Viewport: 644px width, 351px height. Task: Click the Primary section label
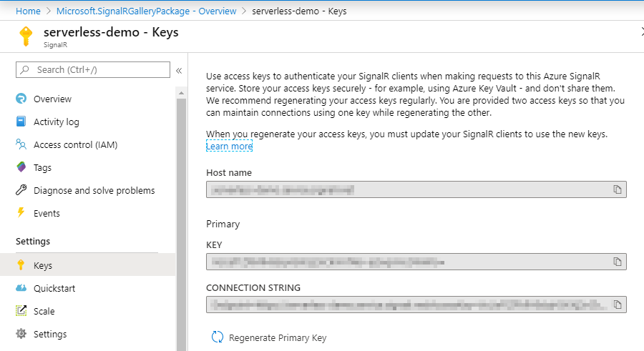(223, 224)
